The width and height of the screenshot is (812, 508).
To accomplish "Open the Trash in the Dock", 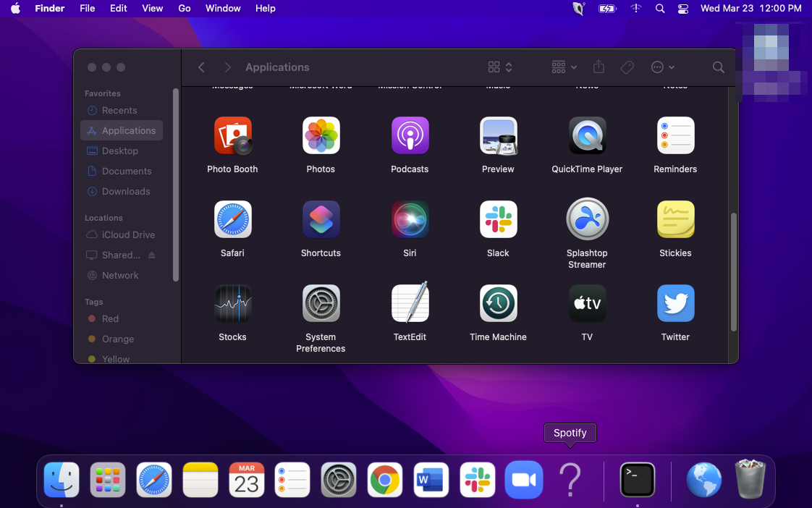I will 750,478.
